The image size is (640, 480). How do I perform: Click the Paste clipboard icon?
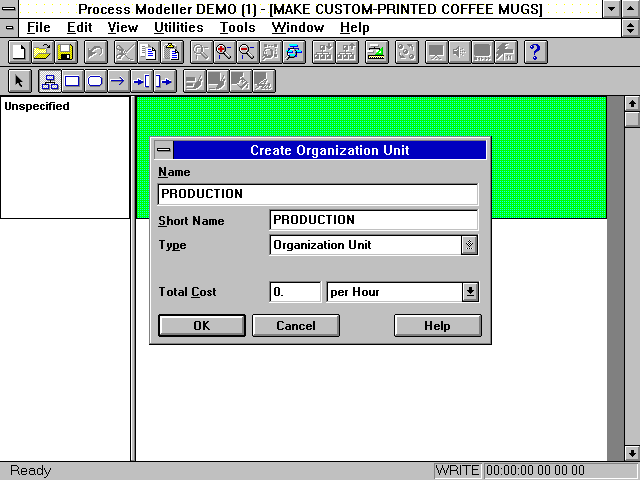click(x=172, y=52)
